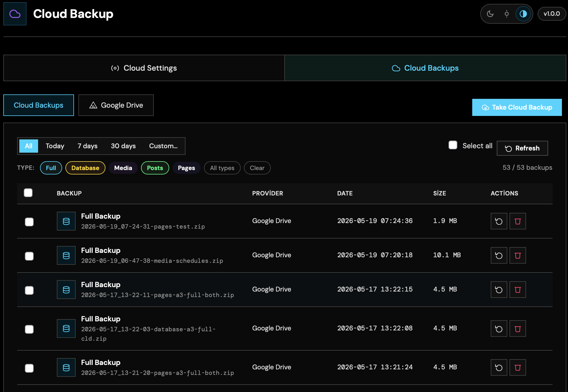568x392 pixels.
Task: Click database icon of 13-21-20 backup row
Action: (66, 367)
